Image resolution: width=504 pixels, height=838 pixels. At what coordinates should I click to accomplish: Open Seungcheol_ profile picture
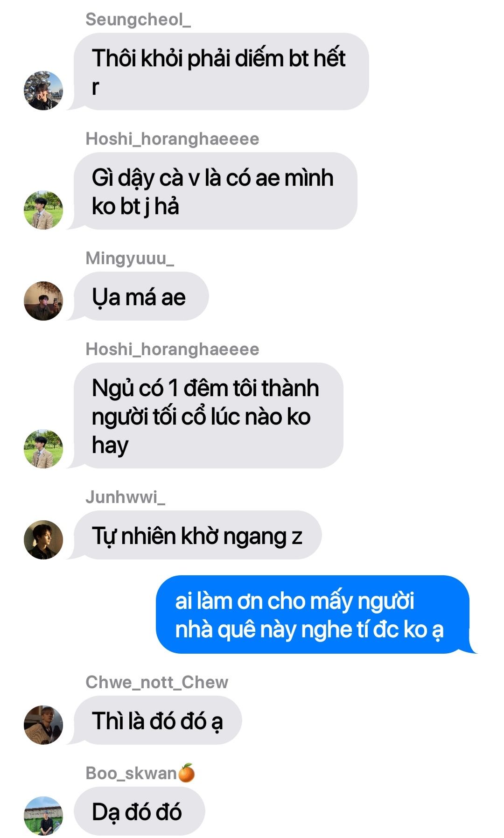(43, 91)
